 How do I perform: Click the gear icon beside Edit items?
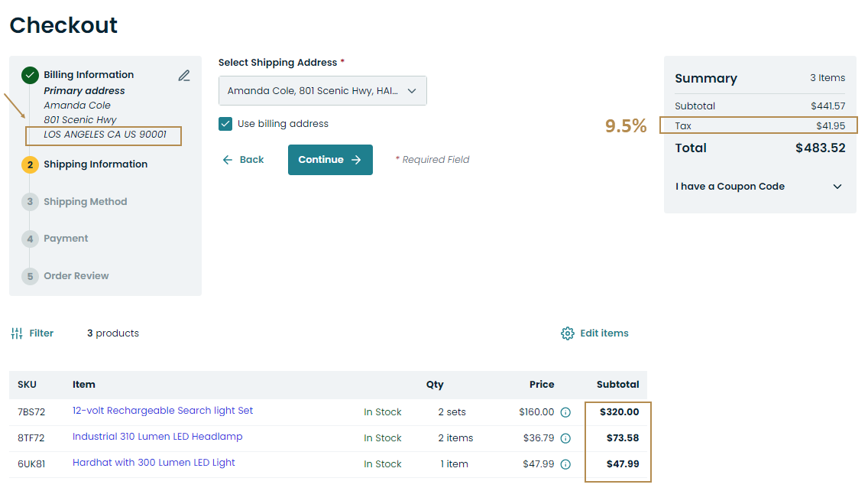(567, 333)
